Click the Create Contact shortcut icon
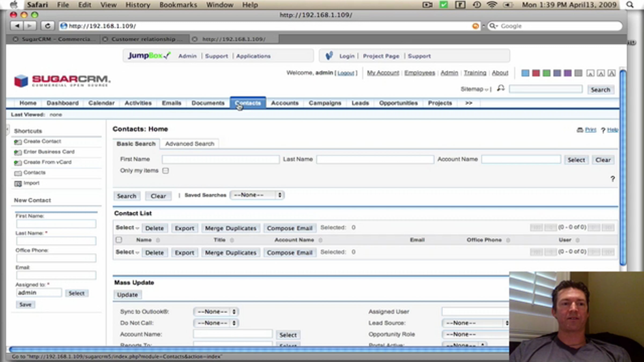 pos(18,142)
